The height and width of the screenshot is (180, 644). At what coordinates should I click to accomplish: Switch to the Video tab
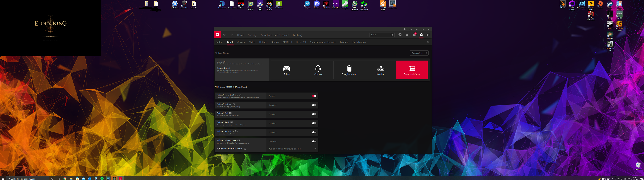coord(252,42)
